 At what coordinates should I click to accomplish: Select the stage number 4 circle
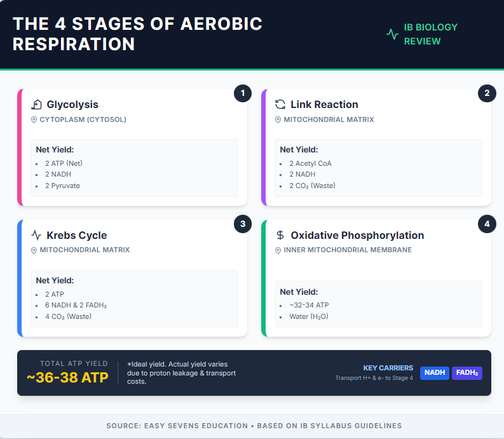[487, 224]
